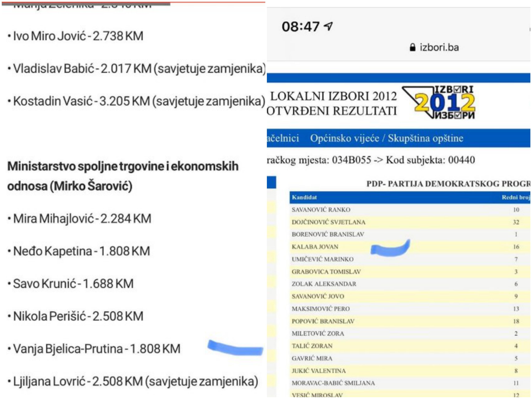Select the JUKIĆ VALENTINA row
This screenshot has height=399, width=532.
point(410,371)
